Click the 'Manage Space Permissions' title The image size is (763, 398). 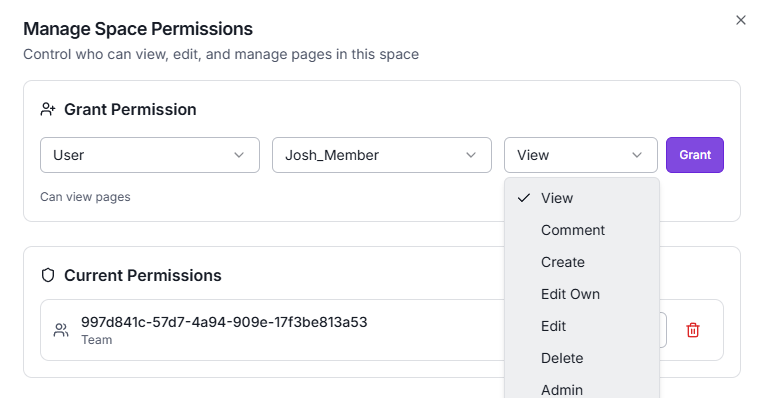pos(138,29)
